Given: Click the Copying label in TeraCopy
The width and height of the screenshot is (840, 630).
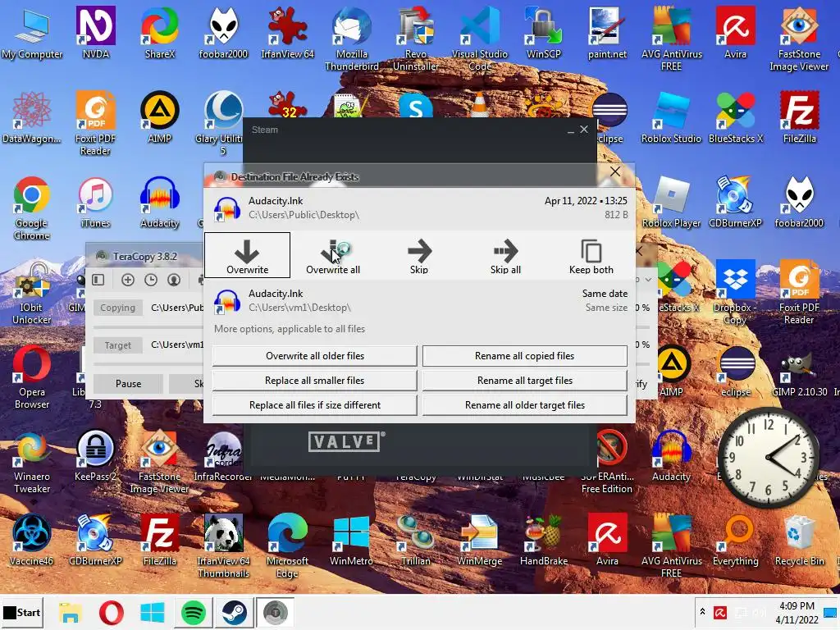Looking at the screenshot, I should pos(118,308).
